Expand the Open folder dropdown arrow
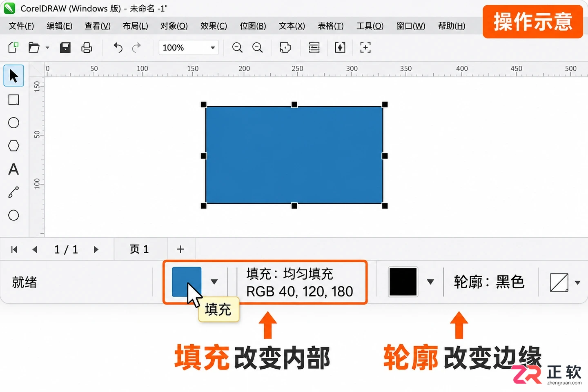The image size is (588, 392). coord(47,48)
